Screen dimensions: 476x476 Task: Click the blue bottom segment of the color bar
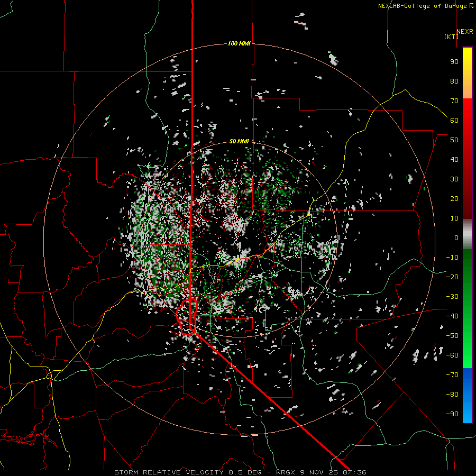point(467,396)
